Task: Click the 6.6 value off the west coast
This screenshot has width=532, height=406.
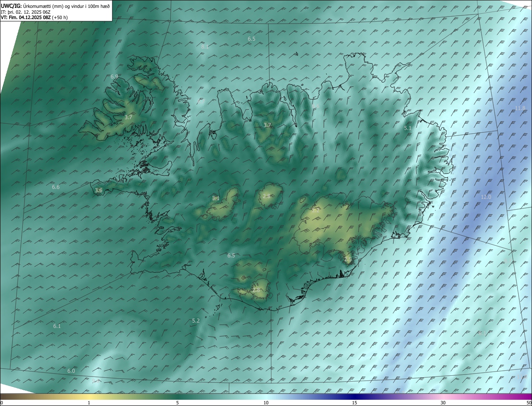Action: coord(56,187)
